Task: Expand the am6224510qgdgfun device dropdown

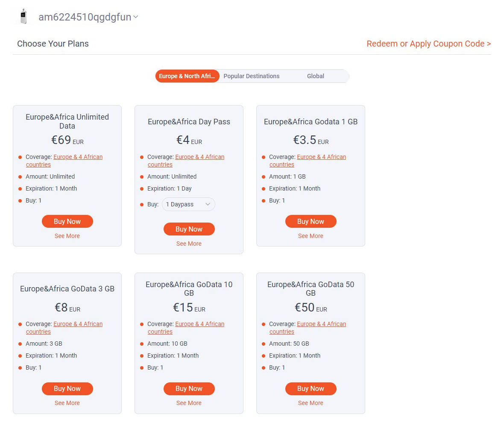Action: coord(136,17)
